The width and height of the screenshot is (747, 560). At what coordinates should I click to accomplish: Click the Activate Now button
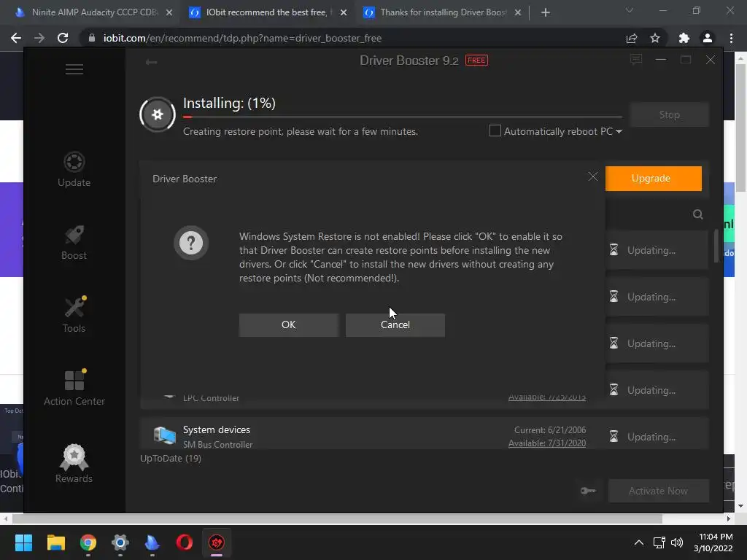pyautogui.click(x=659, y=491)
